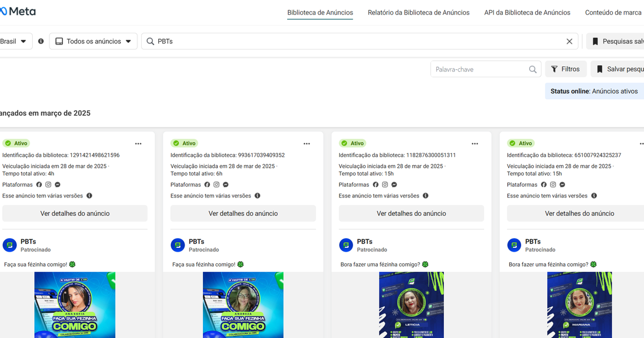Click PBTs avatar on ad 651007924325237 card

[514, 245]
